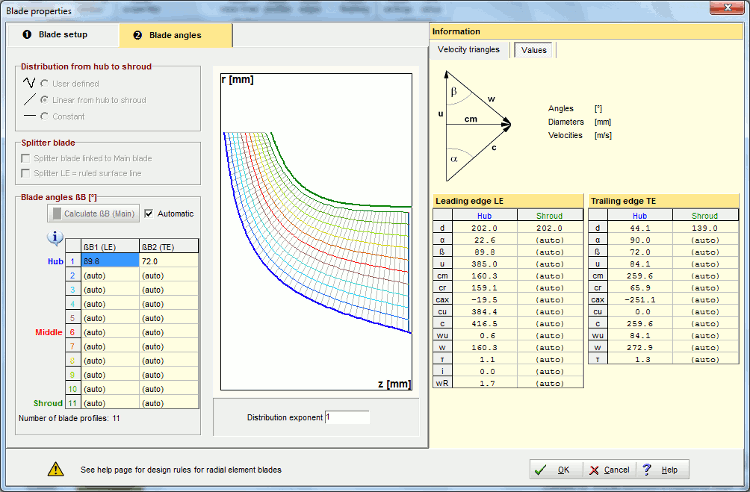Click Leading edge hub u value 385.0
Image resolution: width=750 pixels, height=492 pixels.
click(x=484, y=264)
